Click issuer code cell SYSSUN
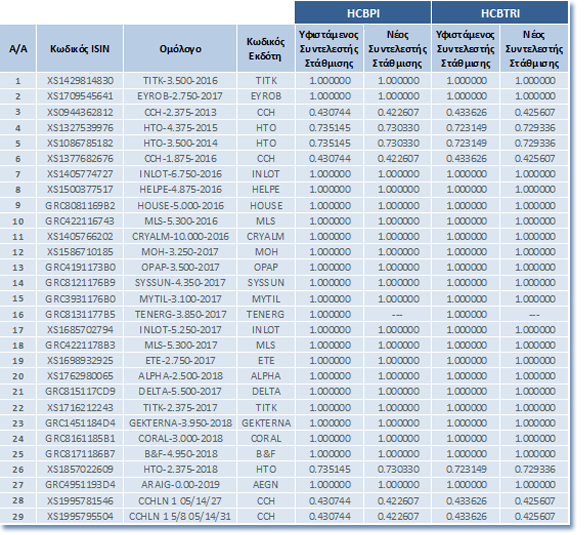585x535 pixels. click(x=266, y=282)
